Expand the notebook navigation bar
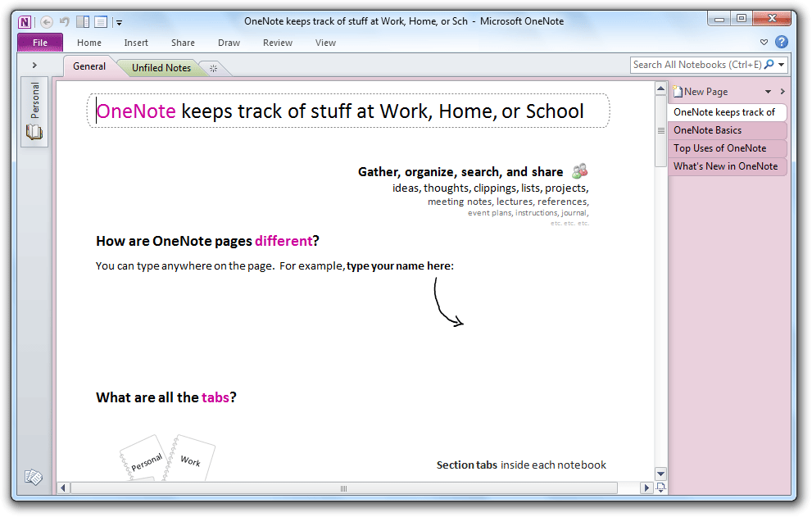The height and width of the screenshot is (517, 812). pos(34,66)
